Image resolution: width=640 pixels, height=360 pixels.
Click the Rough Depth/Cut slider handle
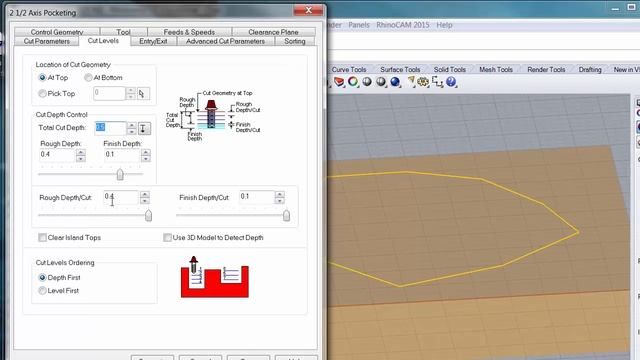coord(149,215)
